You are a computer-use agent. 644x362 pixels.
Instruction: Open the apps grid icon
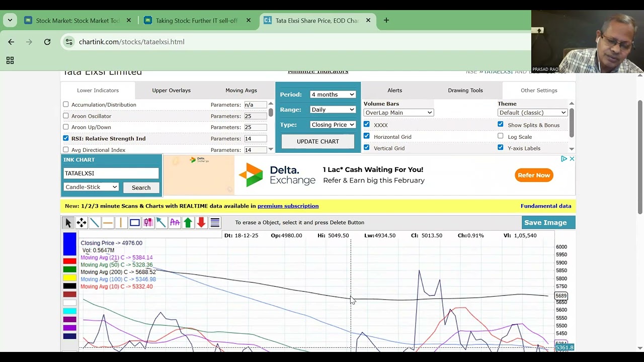[10, 60]
